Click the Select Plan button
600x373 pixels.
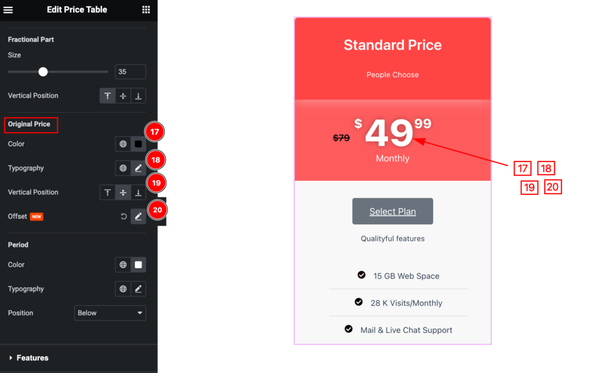tap(393, 211)
